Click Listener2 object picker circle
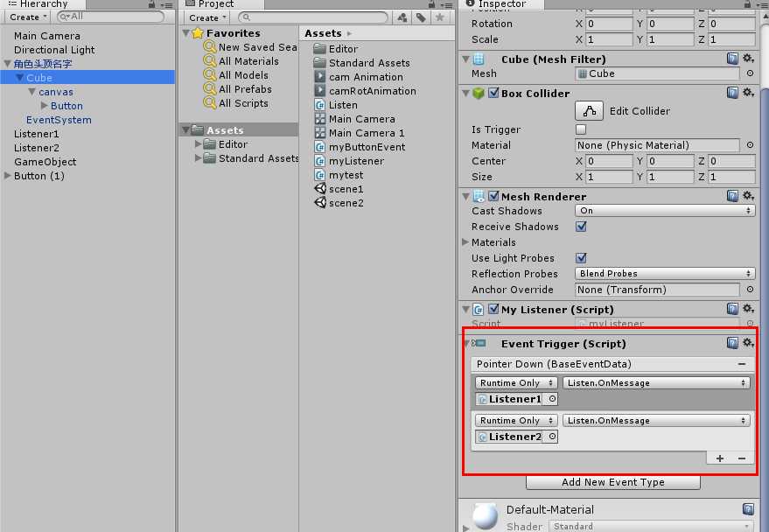Screen dimensions: 769x532 coord(552,437)
